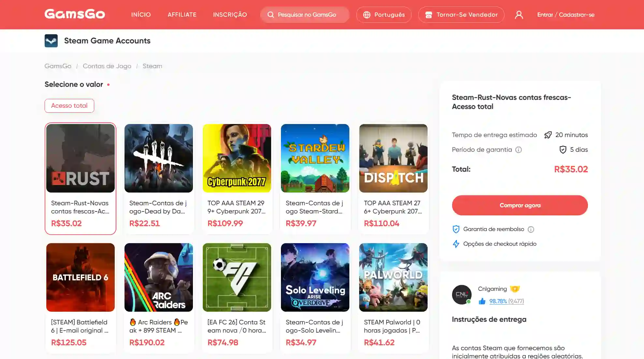Click the R$125.05 price text
Image resolution: width=644 pixels, height=359 pixels.
click(69, 343)
